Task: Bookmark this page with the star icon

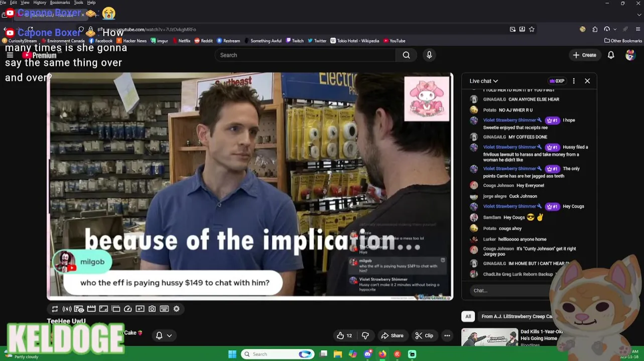Action: tap(532, 29)
